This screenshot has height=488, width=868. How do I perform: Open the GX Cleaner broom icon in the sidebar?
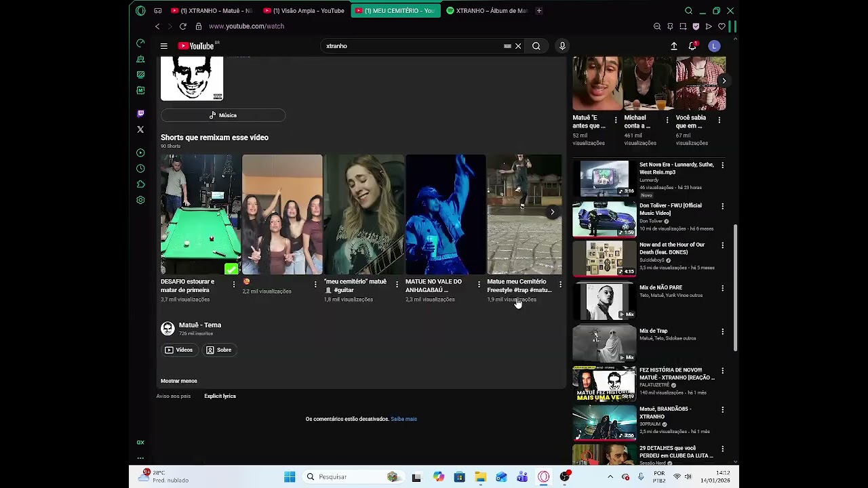(140, 59)
